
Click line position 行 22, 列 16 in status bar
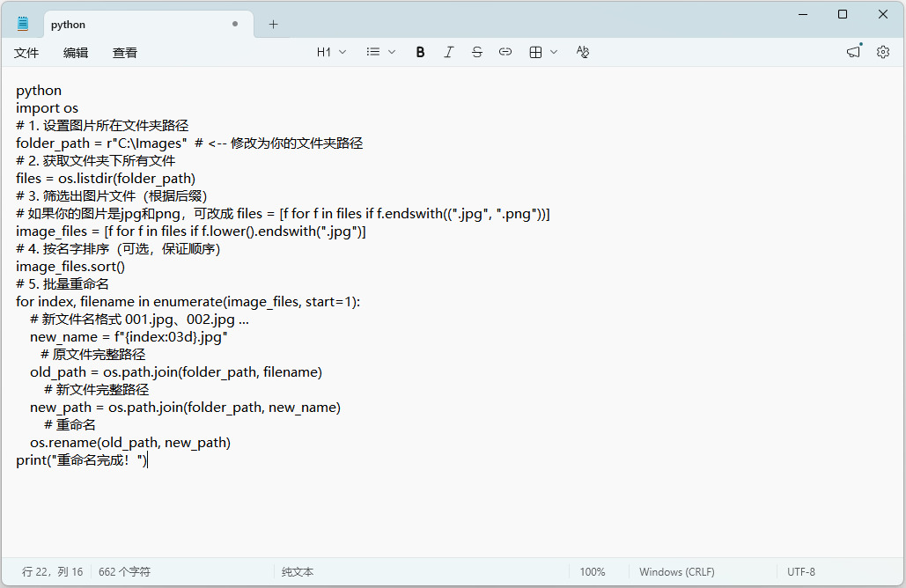[x=53, y=572]
